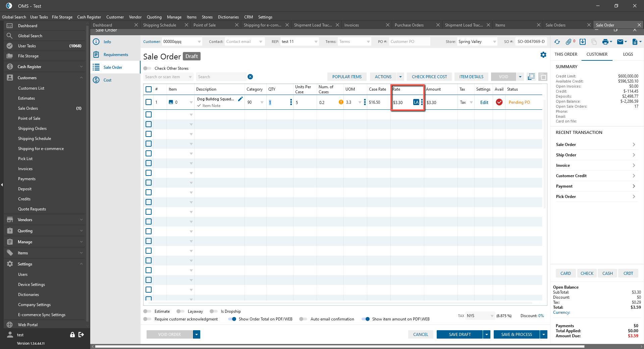644x349 pixels.
Task: Click the CHECK PRICE COST button
Action: (x=429, y=77)
